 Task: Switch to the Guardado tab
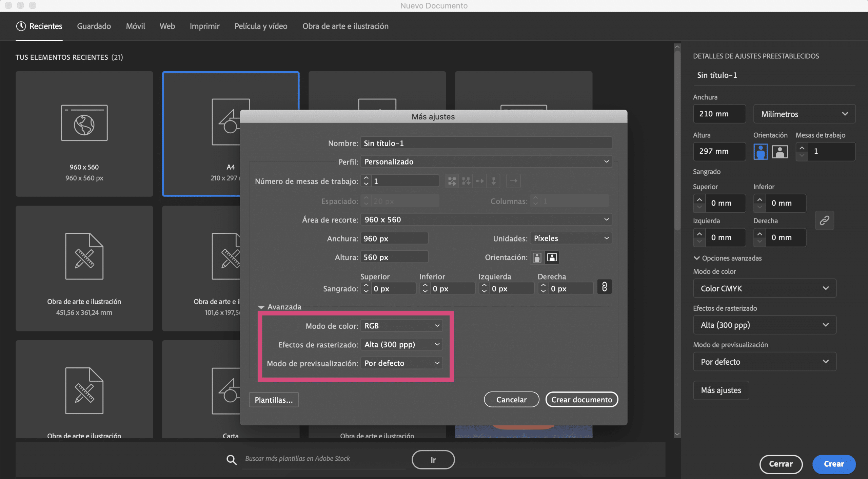pyautogui.click(x=94, y=26)
